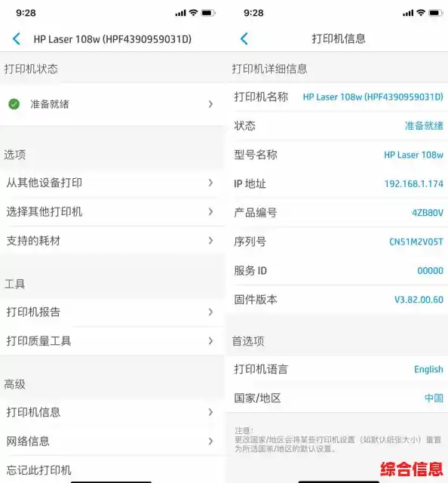Tap model name value HP Laser 108w

point(413,155)
